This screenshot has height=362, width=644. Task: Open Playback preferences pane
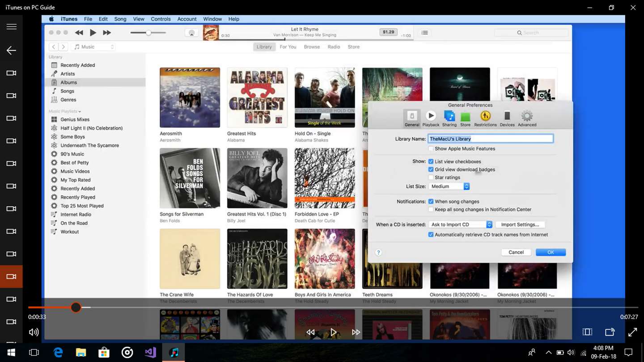[431, 119]
